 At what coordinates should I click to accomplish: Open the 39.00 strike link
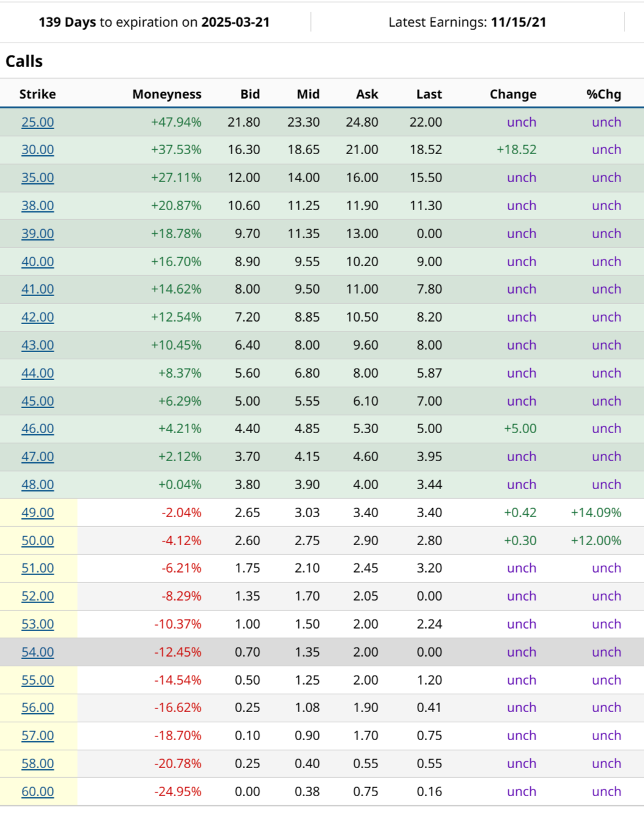coord(38,234)
